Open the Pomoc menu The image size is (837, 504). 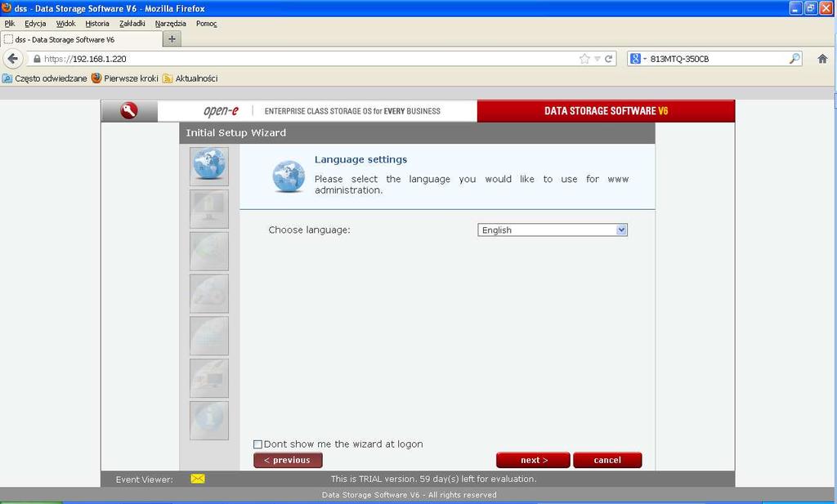click(207, 24)
